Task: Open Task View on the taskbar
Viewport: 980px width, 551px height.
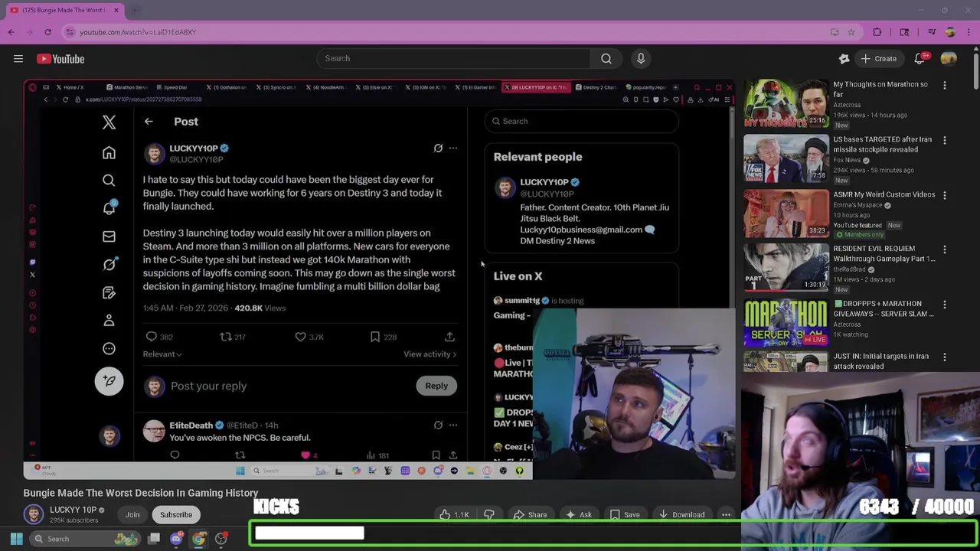Action: click(154, 539)
